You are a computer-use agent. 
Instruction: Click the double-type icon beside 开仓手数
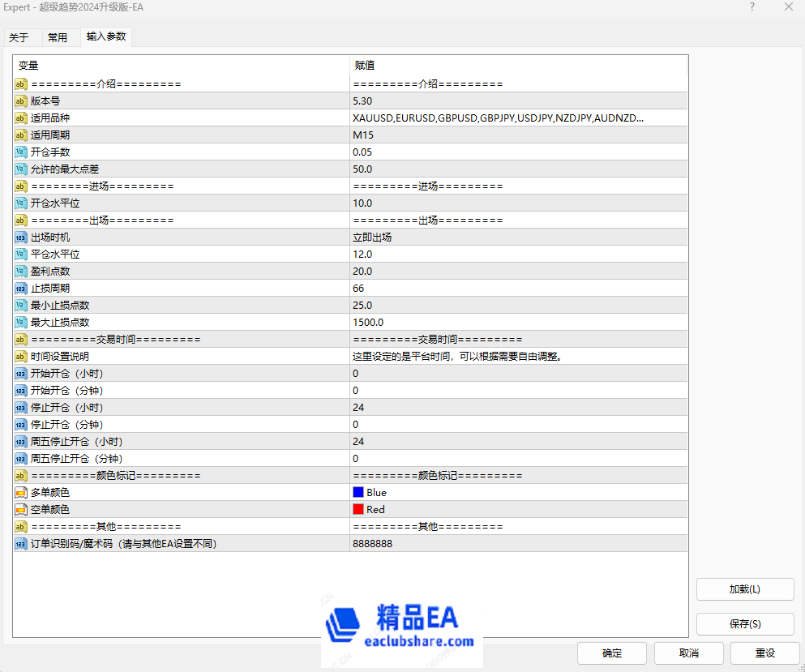20,152
